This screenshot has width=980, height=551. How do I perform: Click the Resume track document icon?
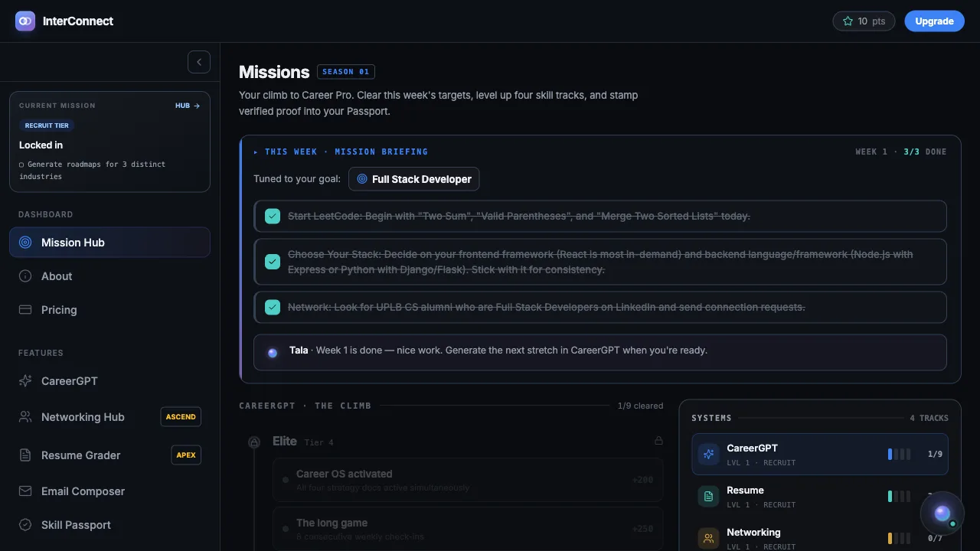708,497
